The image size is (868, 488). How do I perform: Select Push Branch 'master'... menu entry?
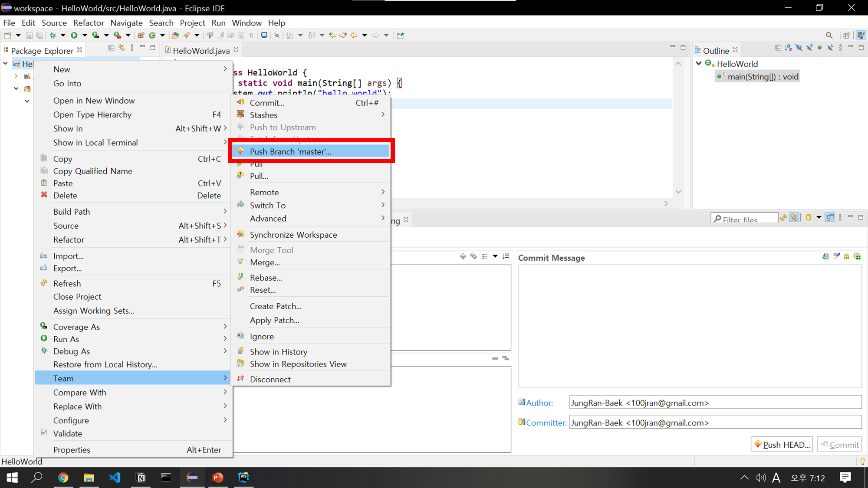pos(311,151)
